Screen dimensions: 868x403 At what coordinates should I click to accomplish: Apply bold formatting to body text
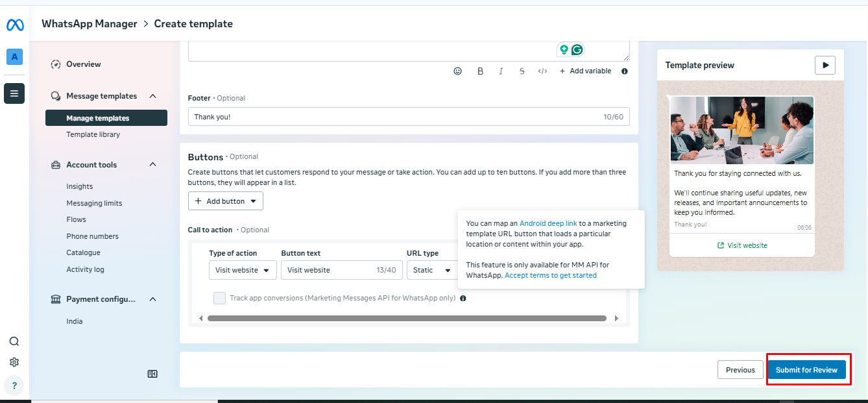(x=480, y=71)
